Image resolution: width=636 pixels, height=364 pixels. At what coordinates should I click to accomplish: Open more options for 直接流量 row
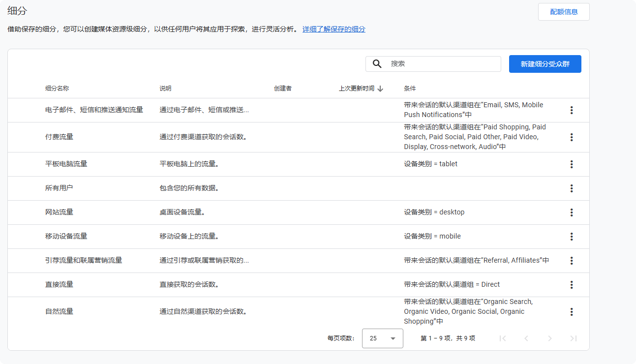[571, 285]
